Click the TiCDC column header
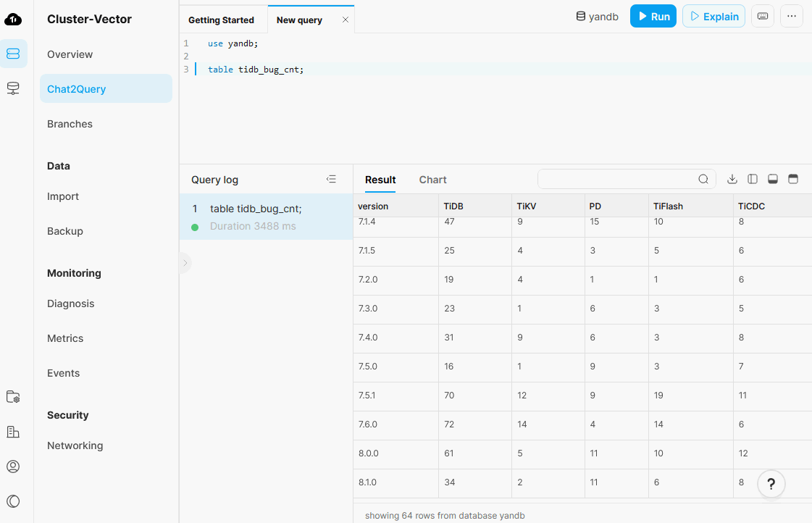 [x=773, y=206]
